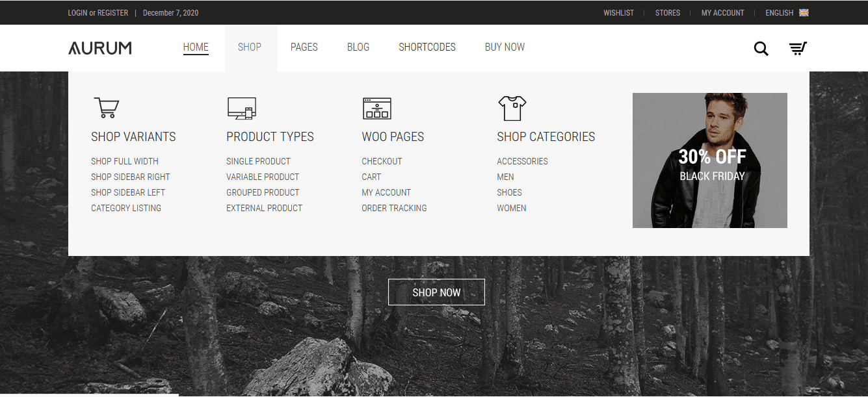Open the 30% Off Black Friday banner
Viewport: 868px width, 397px height.
pyautogui.click(x=710, y=160)
